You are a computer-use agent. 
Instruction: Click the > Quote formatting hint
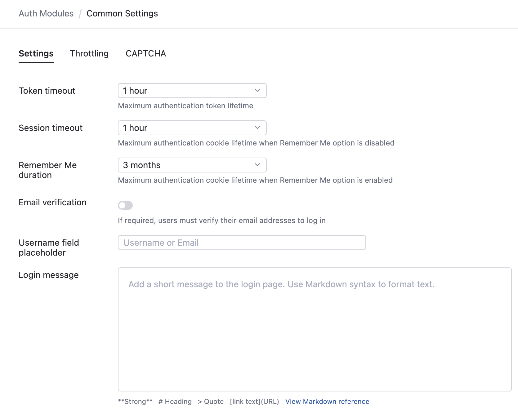click(x=211, y=401)
